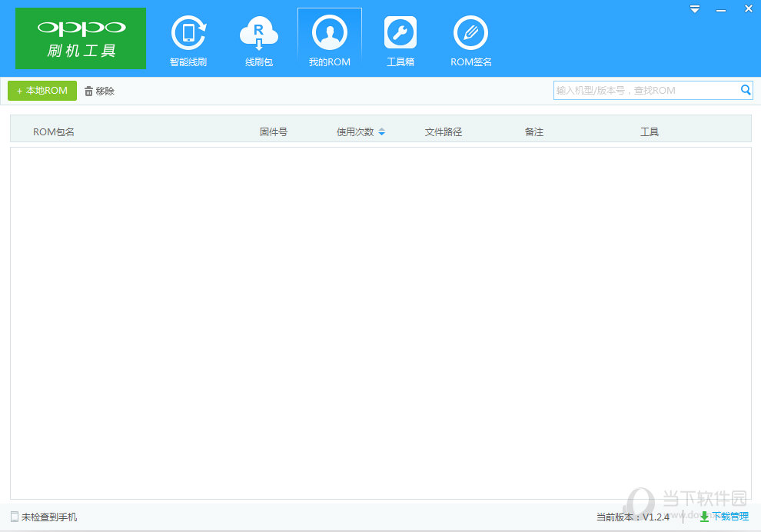Open the 线刷包 cloud download icon
Screen dimensions: 761x532
click(259, 32)
